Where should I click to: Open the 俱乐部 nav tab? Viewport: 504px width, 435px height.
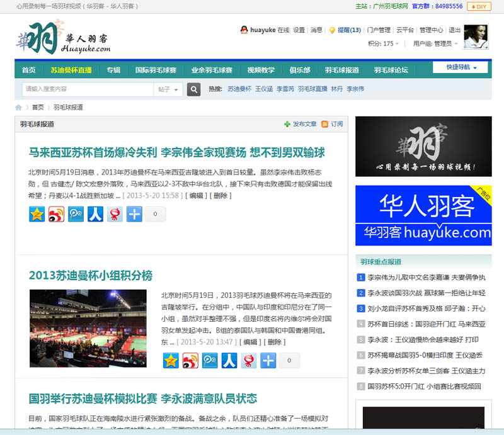point(300,70)
